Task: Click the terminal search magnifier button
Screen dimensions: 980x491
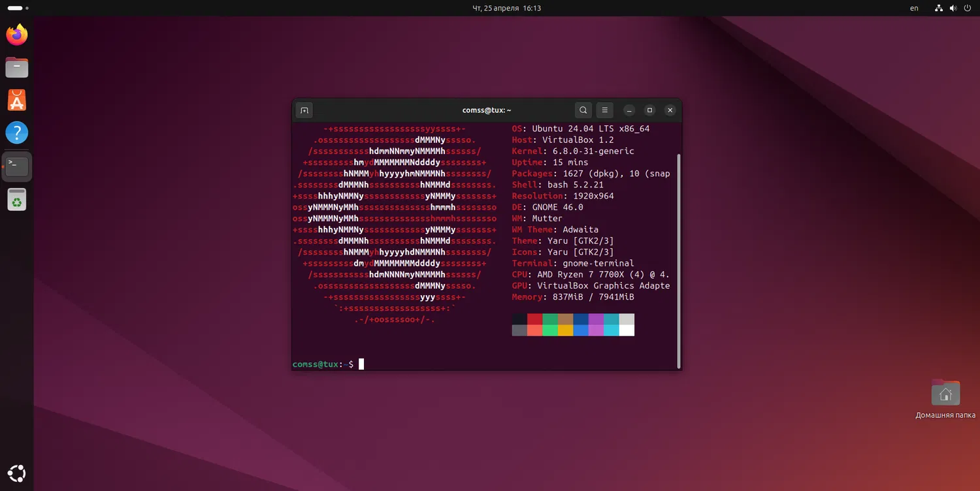Action: tap(583, 110)
